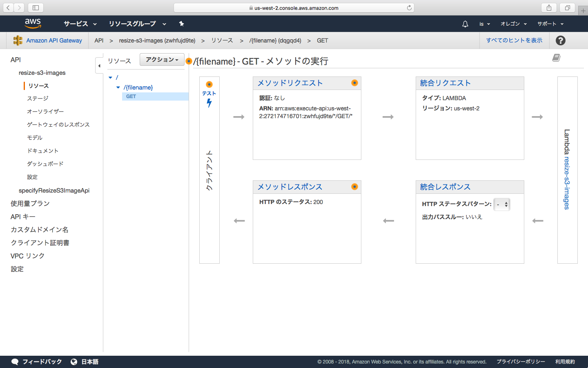Toggle the browser sidebar button
The width and height of the screenshot is (588, 368).
pos(36,8)
